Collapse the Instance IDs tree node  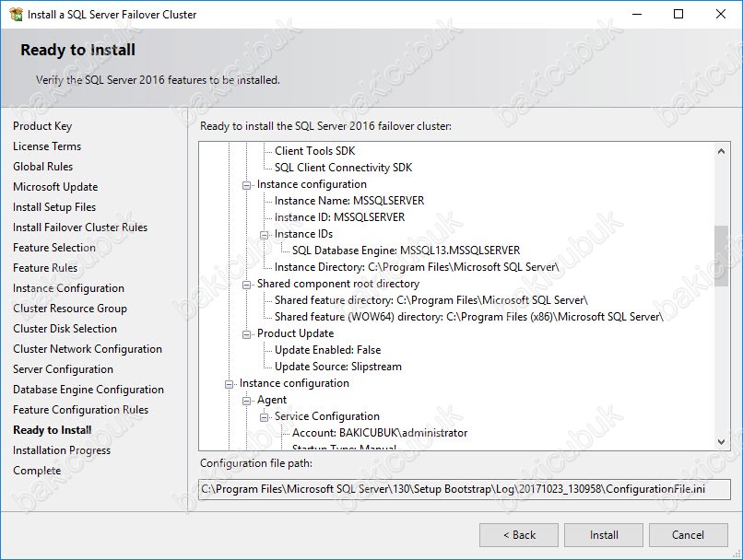point(264,235)
